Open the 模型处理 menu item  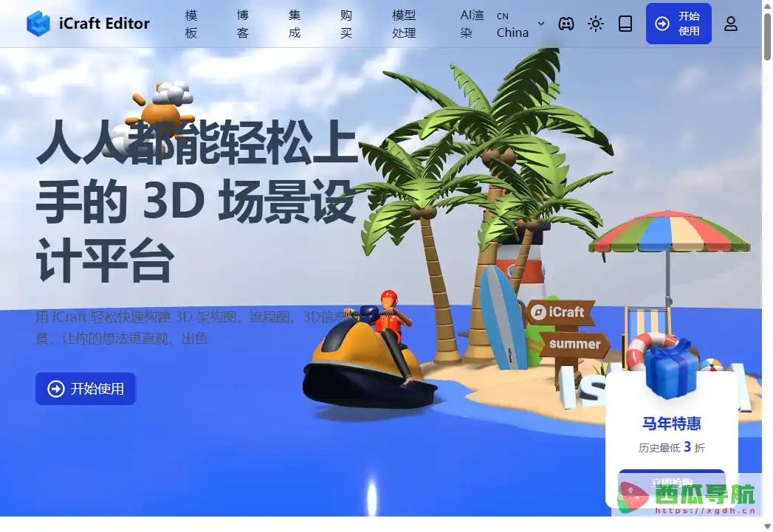(404, 24)
